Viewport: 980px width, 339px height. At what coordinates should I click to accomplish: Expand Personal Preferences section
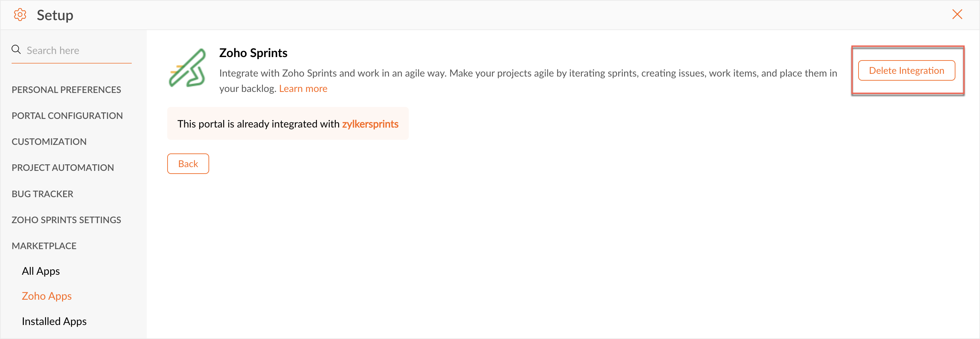[x=66, y=90]
